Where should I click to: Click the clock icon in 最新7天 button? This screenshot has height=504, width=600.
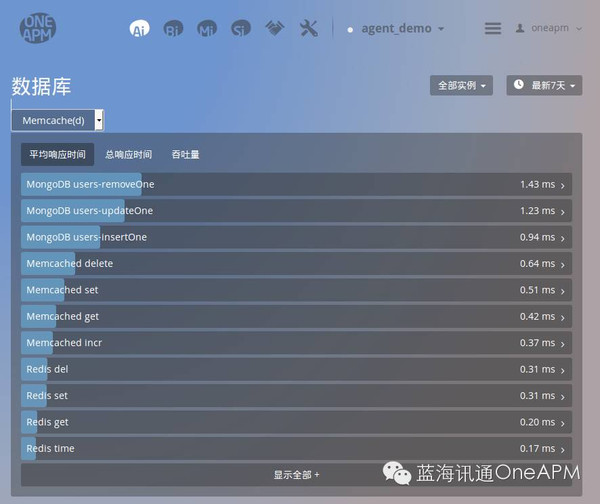(518, 85)
